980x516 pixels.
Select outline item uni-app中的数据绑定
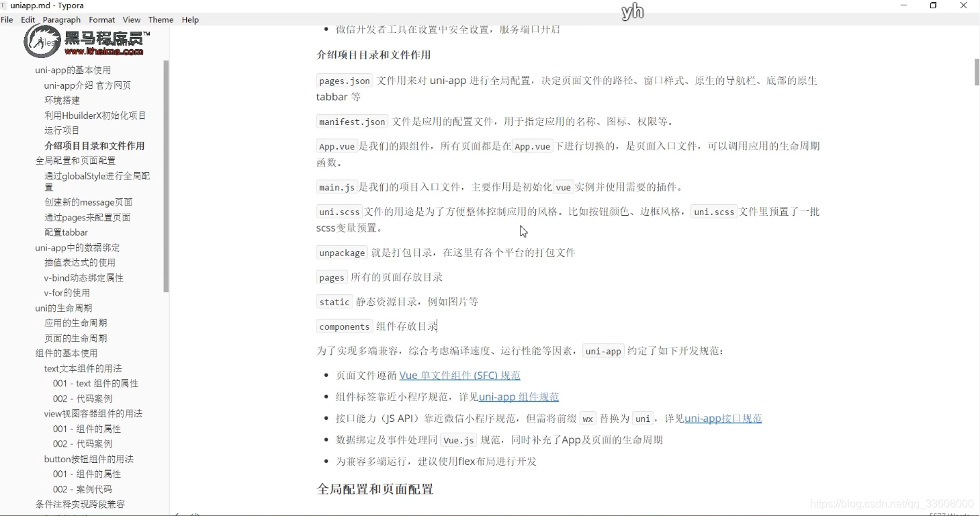click(x=78, y=248)
